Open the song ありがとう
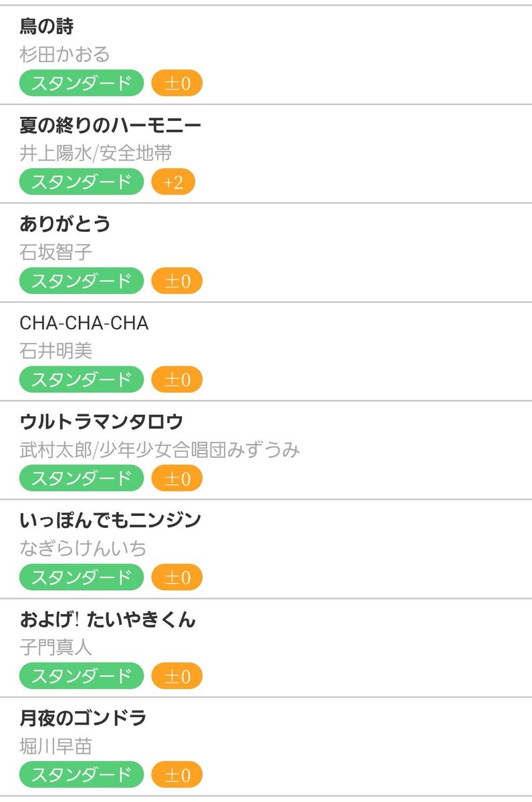The image size is (532, 802). click(65, 224)
